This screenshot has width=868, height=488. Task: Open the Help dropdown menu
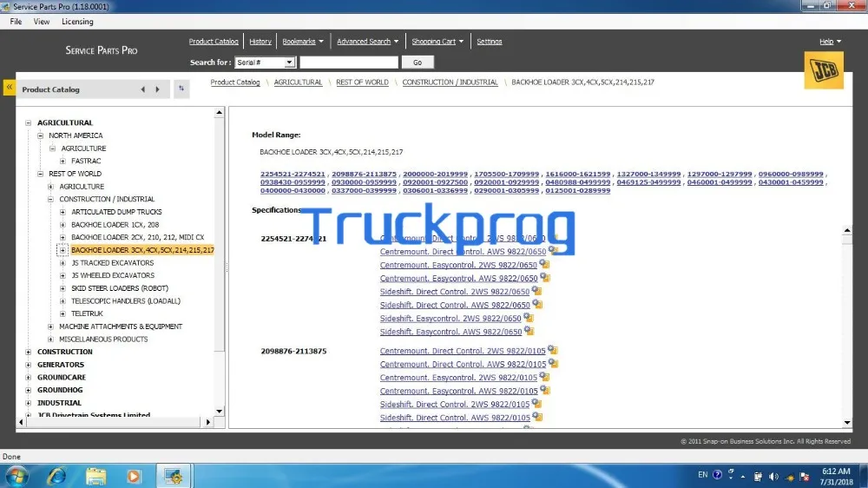click(830, 42)
